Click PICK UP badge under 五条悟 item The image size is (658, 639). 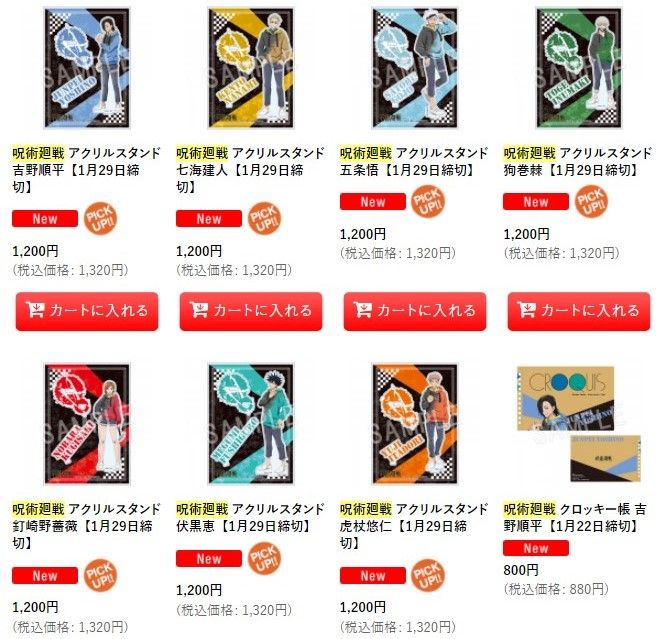(428, 201)
